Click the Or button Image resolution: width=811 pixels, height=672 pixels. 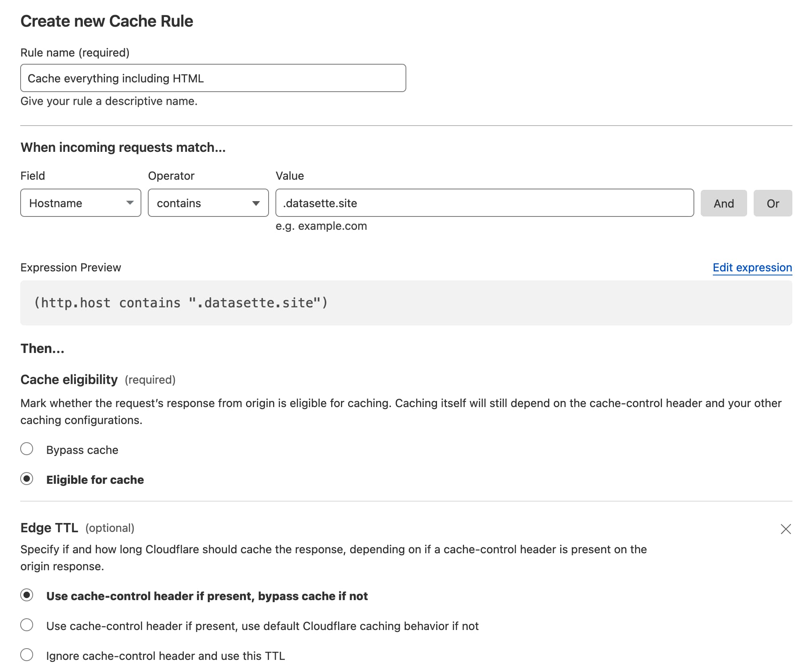(x=773, y=203)
